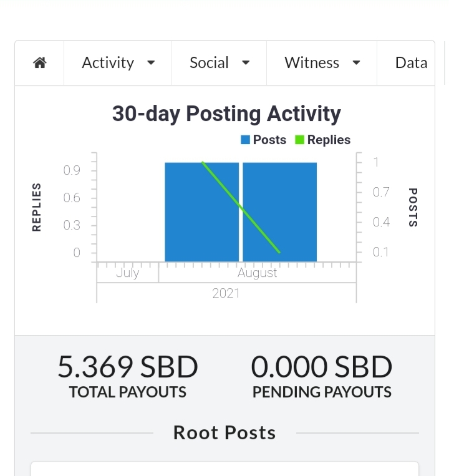Click the 0.000 SBD pending payouts figure
This screenshot has width=449, height=476.
pos(322,367)
